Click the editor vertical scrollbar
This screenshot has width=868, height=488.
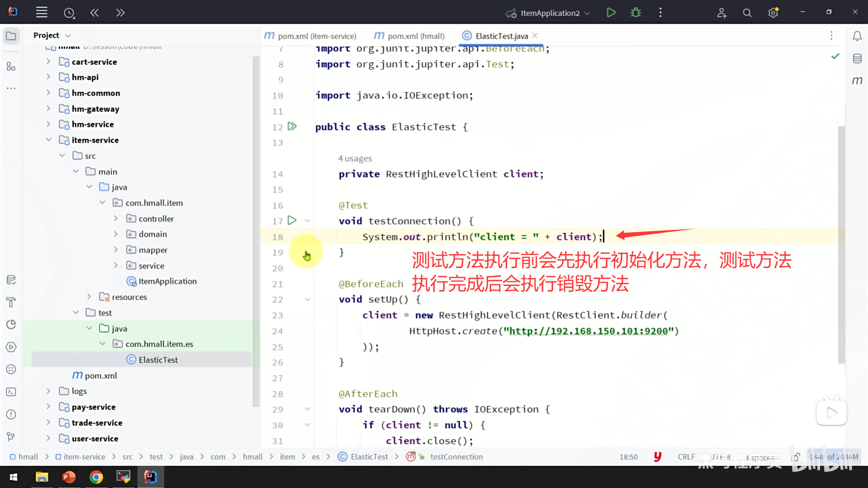tap(841, 244)
